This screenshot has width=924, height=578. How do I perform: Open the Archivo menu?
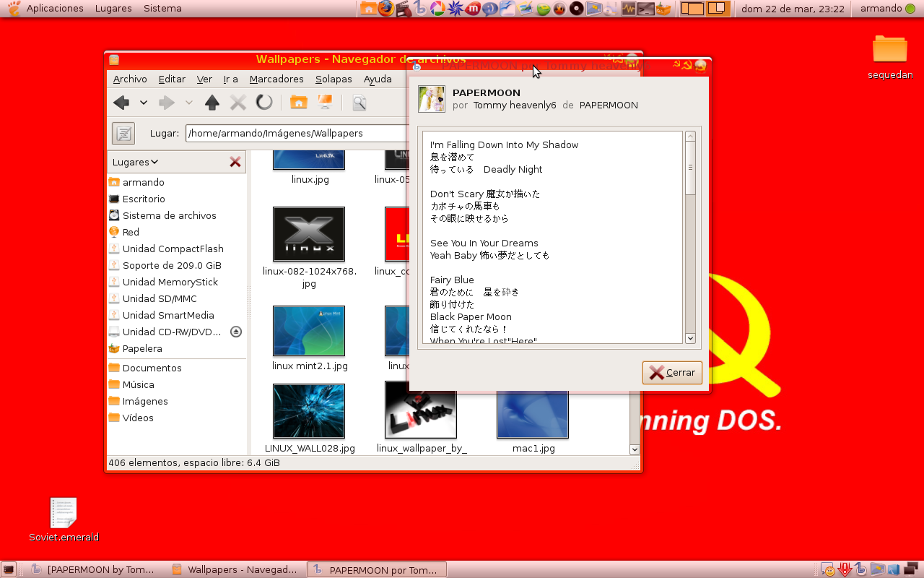130,79
